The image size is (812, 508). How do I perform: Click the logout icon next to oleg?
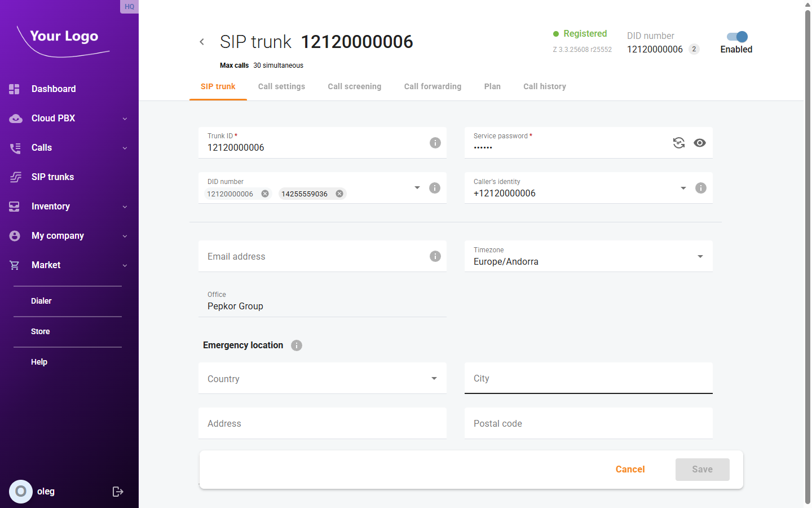[x=118, y=492]
